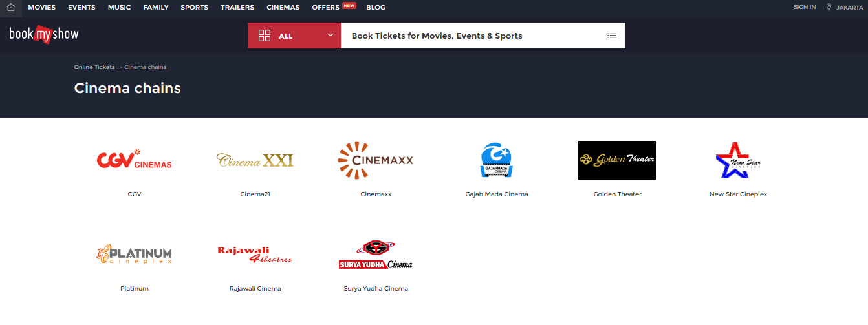Open the CGV Cinemas logo
Screen dimensions: 868x325
click(135, 160)
